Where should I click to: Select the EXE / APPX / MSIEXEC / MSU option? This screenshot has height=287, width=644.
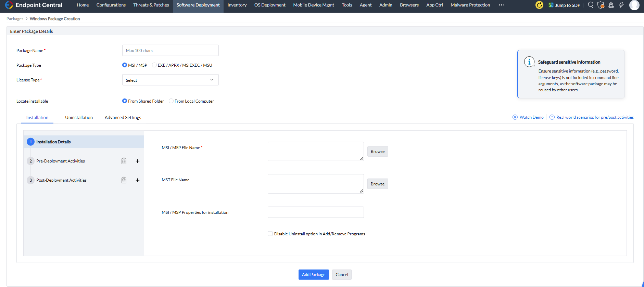[x=154, y=65]
